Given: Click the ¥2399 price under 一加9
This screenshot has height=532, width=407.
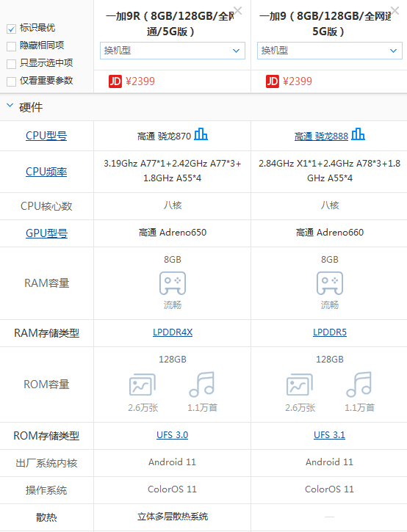Looking at the screenshot, I should click(298, 81).
